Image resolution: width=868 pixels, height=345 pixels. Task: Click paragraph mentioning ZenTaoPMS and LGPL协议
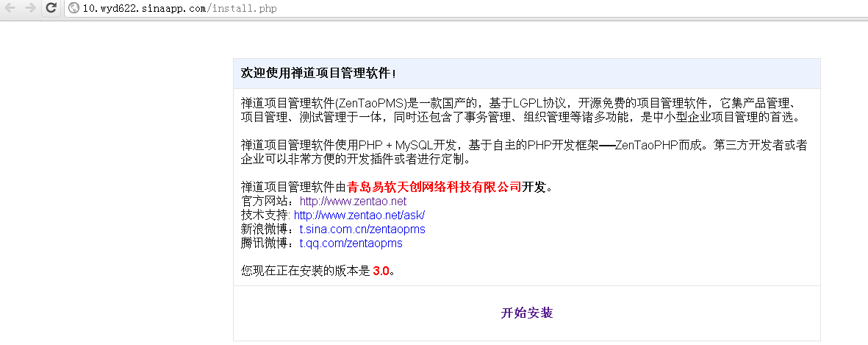[x=520, y=110]
